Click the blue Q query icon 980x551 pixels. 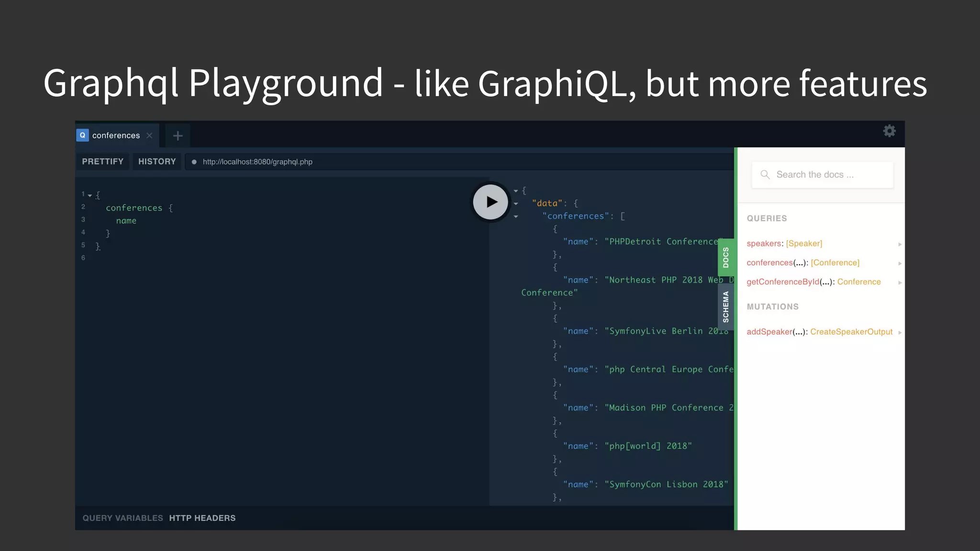[x=82, y=135]
